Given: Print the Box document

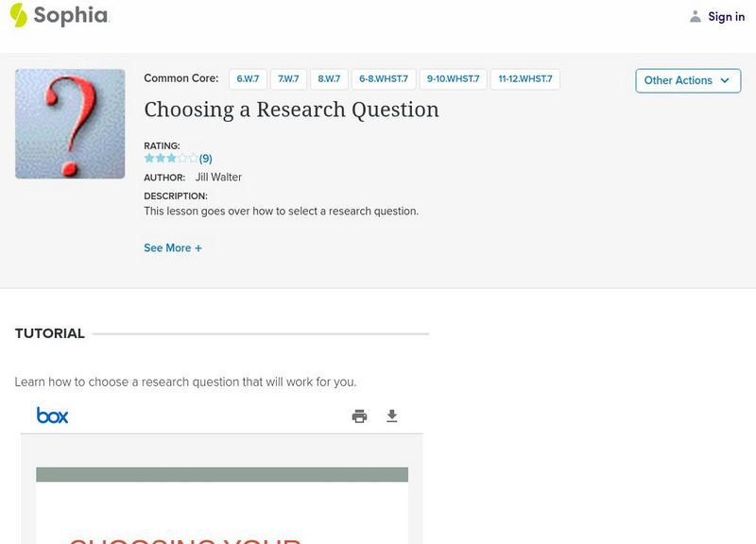Looking at the screenshot, I should click(x=359, y=416).
